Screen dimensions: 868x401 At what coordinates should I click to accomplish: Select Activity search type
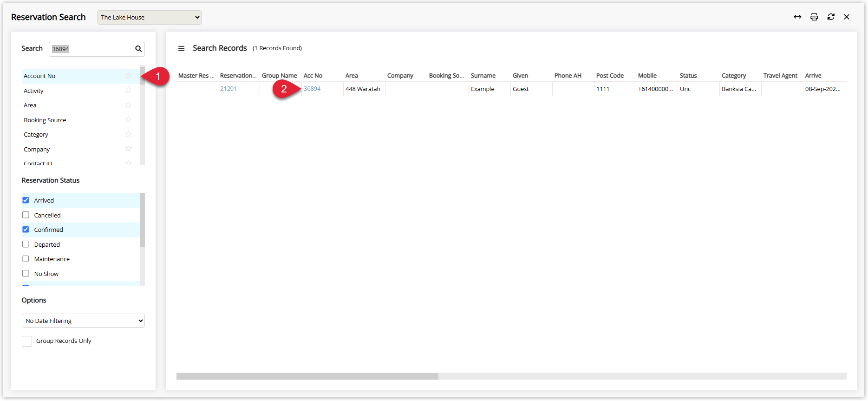(81, 91)
